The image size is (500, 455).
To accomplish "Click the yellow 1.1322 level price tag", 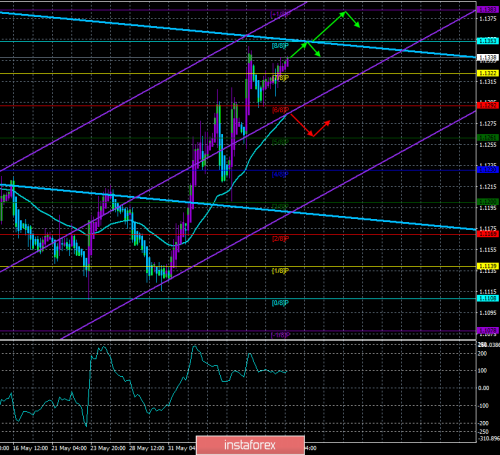I will (x=488, y=73).
